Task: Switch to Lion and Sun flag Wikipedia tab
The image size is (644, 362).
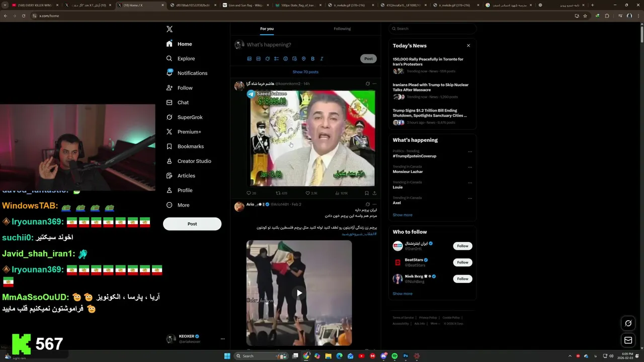Action: coord(246,5)
